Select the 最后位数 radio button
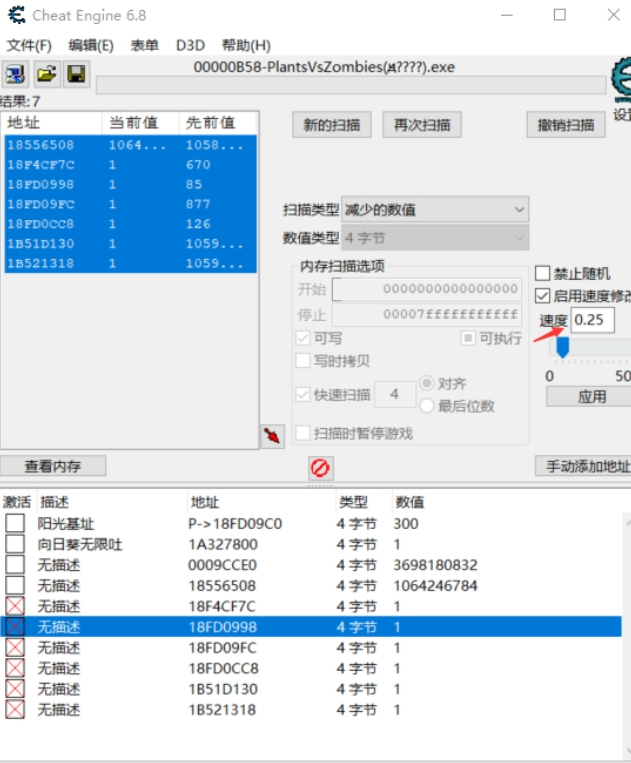This screenshot has height=763, width=631. [x=427, y=406]
